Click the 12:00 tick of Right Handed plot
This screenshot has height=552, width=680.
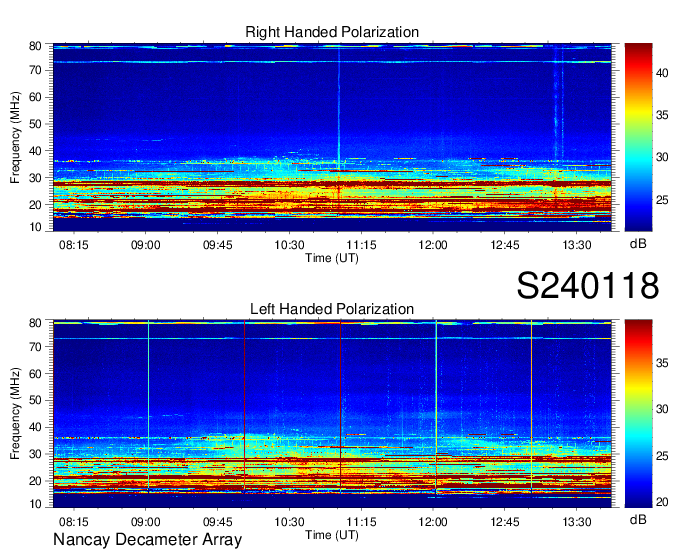tap(433, 245)
